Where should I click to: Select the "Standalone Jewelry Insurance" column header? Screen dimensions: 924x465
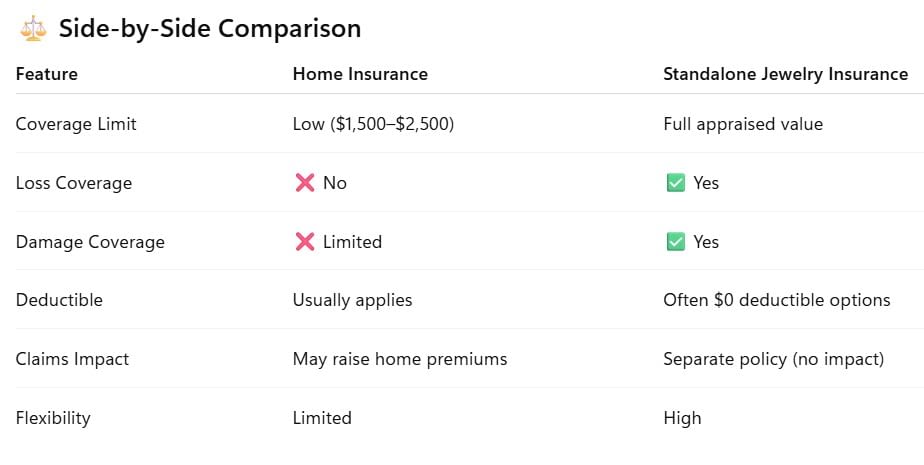[x=786, y=74]
